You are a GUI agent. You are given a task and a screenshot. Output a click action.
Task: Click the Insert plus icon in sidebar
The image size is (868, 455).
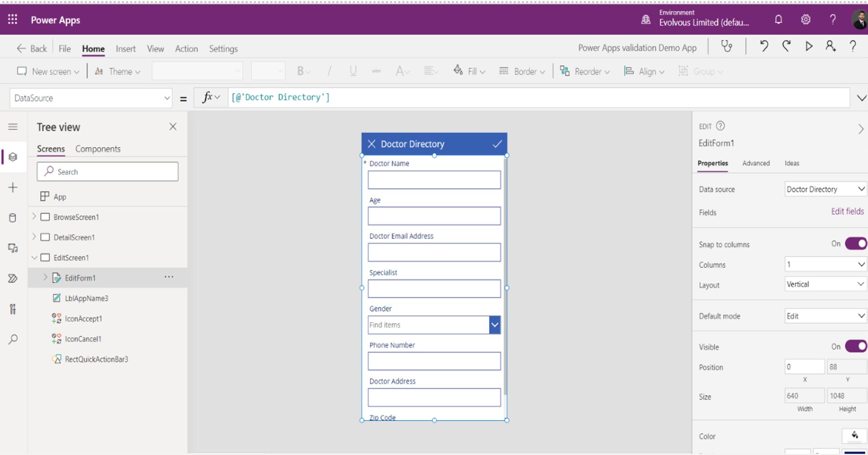[x=13, y=188]
